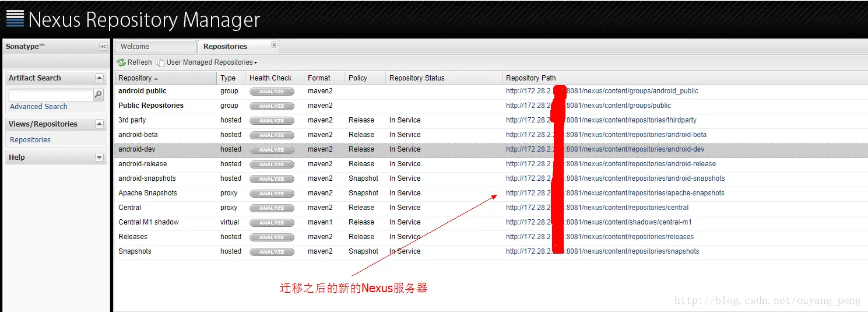Click the maven1 format cell
The height and width of the screenshot is (312, 868).
point(320,222)
